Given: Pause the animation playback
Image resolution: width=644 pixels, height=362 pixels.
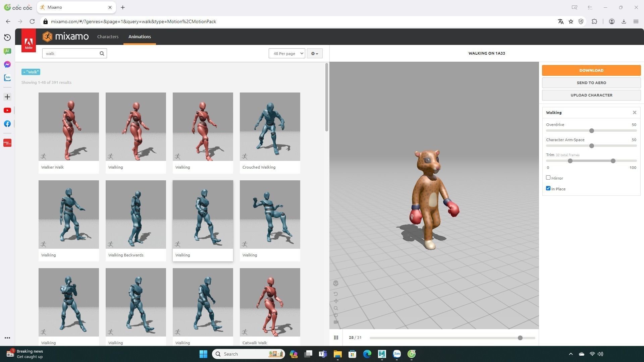Looking at the screenshot, I should [336, 338].
